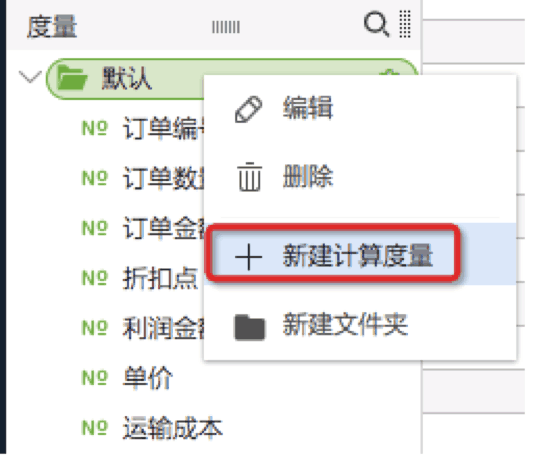
Task: Click the plus icon for 新建计算度量
Action: [x=249, y=257]
